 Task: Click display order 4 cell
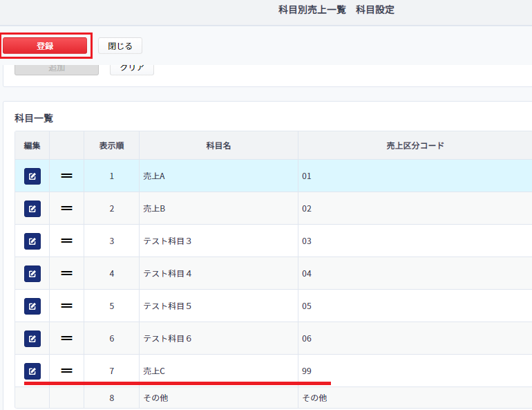pos(112,274)
